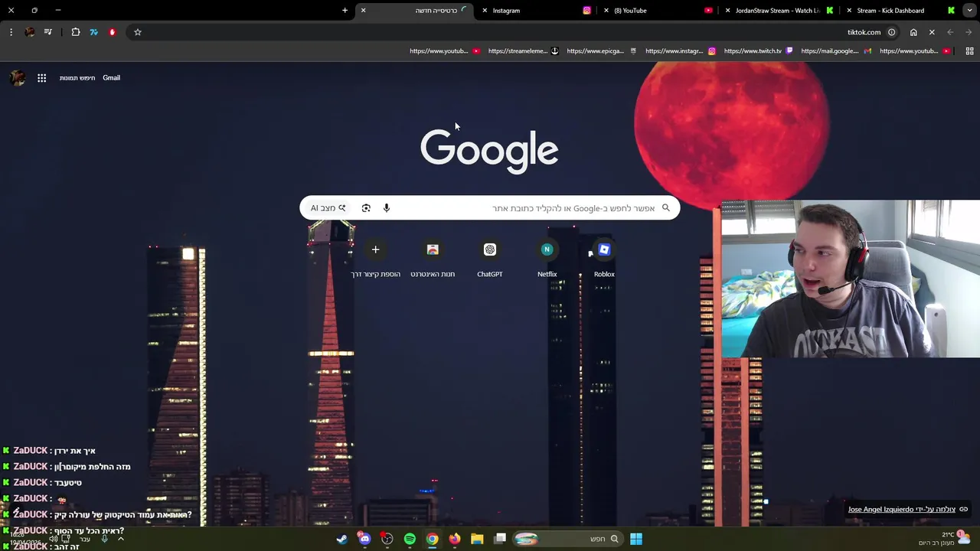980x551 pixels.
Task: Switch to the (8) YouTube tab
Action: pyautogui.click(x=658, y=11)
